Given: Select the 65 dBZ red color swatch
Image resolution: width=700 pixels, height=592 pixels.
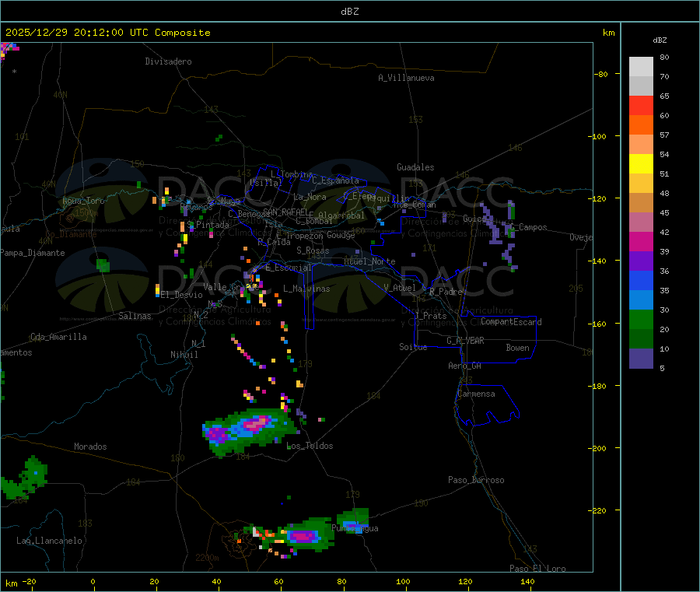Looking at the screenshot, I should [x=641, y=106].
